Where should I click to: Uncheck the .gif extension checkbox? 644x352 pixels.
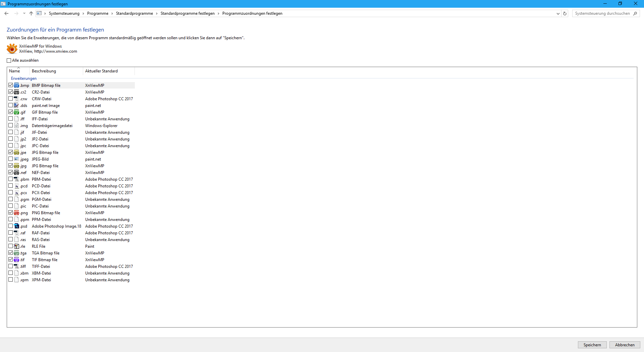(x=11, y=112)
